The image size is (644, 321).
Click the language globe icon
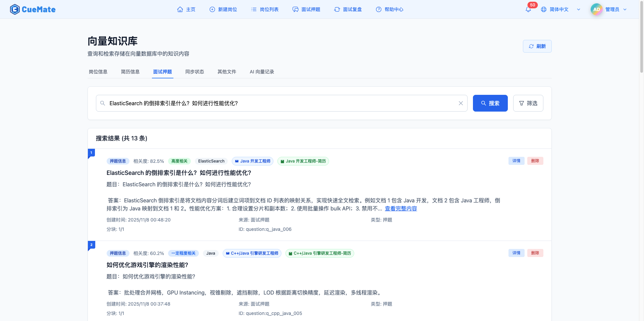(544, 9)
